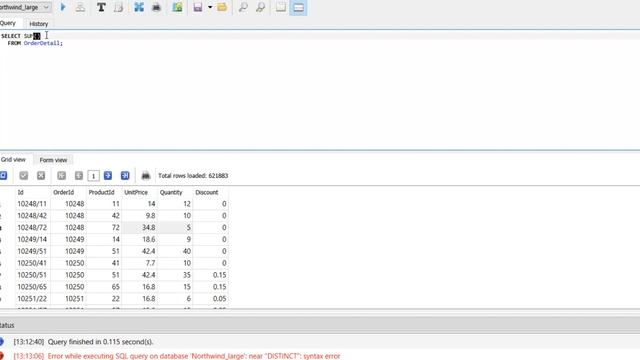This screenshot has height=360, width=640.
Task: Click the Explain query icon
Action: click(80, 7)
